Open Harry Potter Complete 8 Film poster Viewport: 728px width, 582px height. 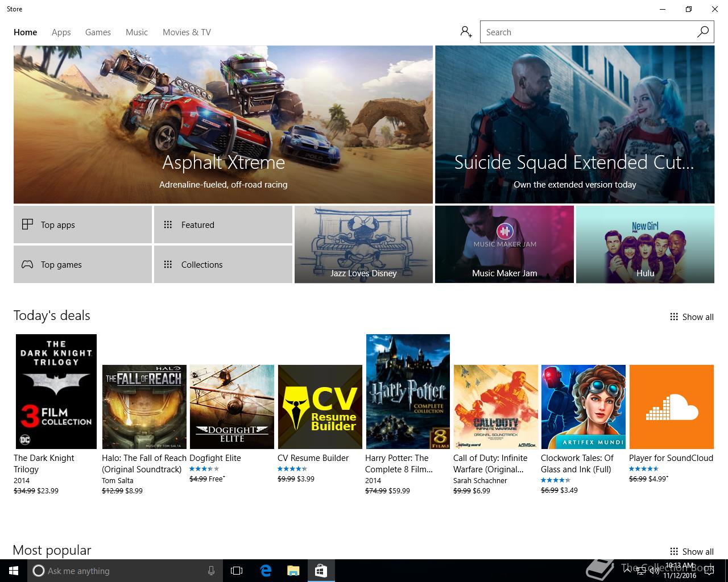coord(408,392)
